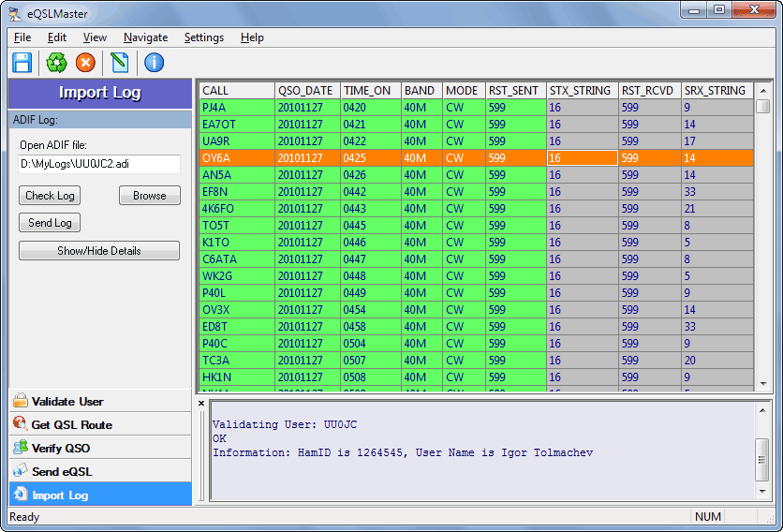This screenshot has height=532, width=783.
Task: Click the BAND column header
Action: coord(422,91)
